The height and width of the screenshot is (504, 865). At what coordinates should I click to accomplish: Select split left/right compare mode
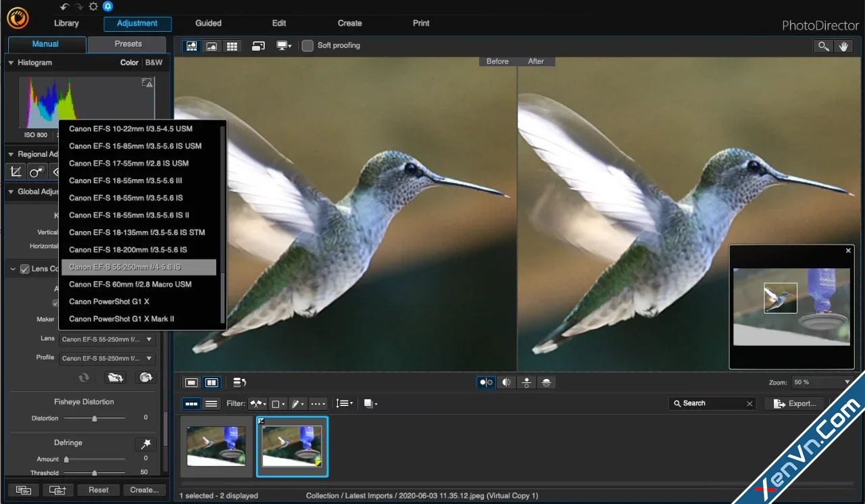506,382
